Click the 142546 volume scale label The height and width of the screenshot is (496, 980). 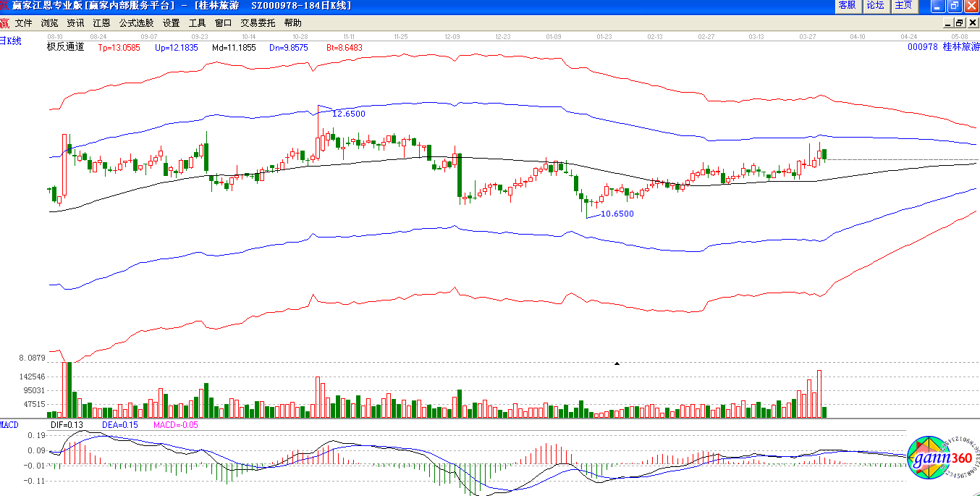point(33,377)
